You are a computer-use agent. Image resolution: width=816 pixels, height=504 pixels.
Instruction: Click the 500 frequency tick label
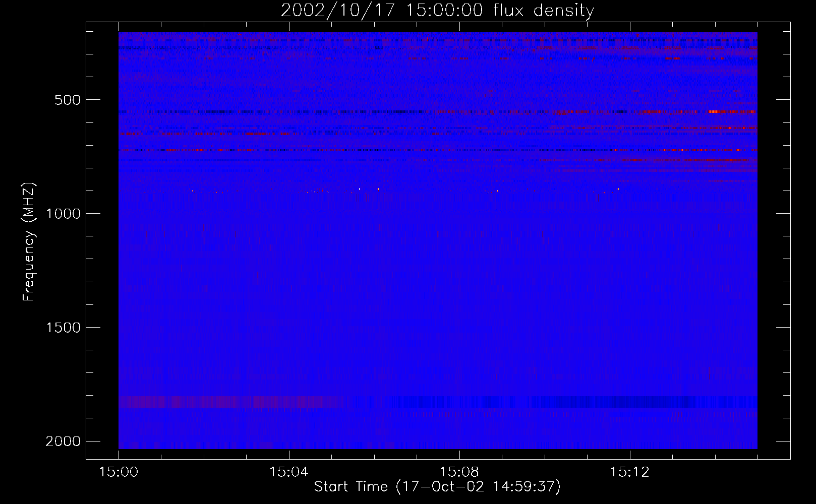pyautogui.click(x=68, y=100)
